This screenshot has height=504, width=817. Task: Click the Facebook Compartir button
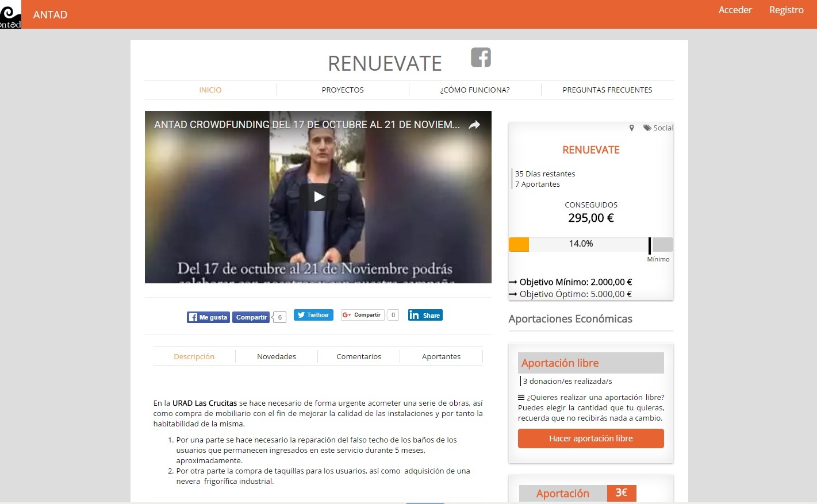[x=251, y=317]
